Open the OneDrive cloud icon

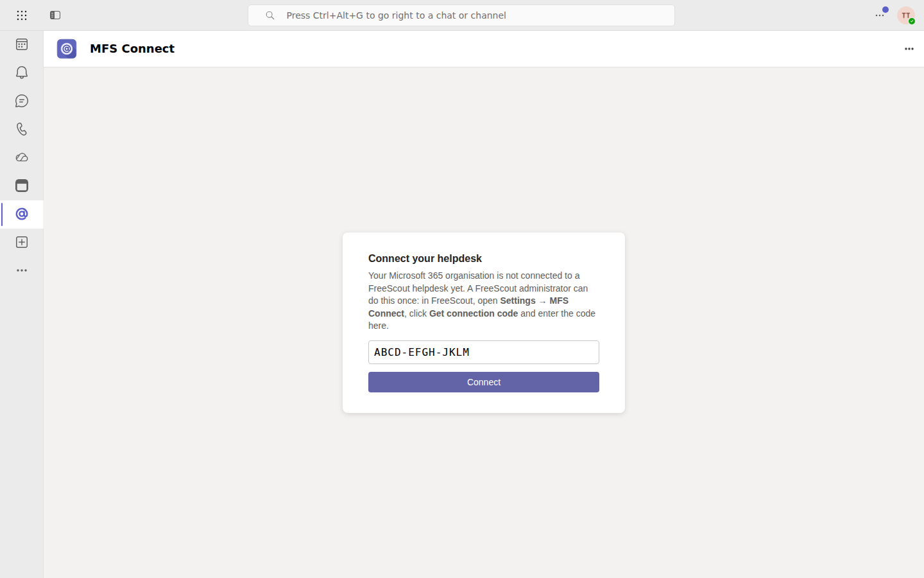tap(22, 157)
